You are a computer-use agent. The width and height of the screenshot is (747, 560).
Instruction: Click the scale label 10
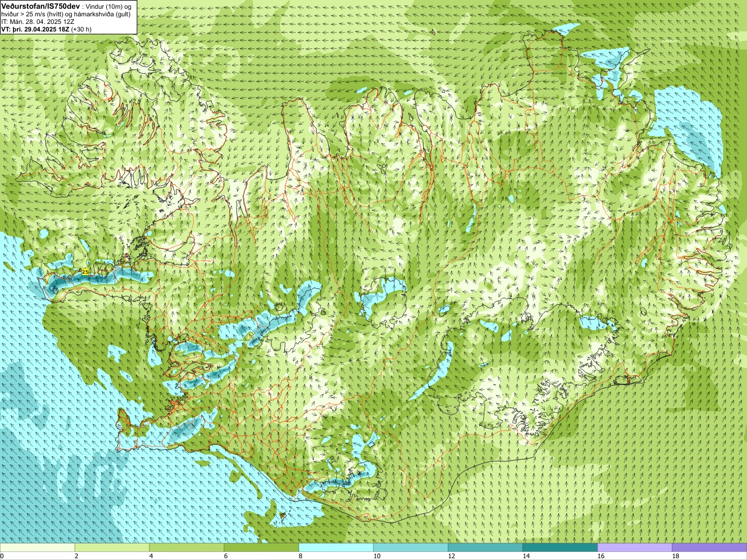376,556
